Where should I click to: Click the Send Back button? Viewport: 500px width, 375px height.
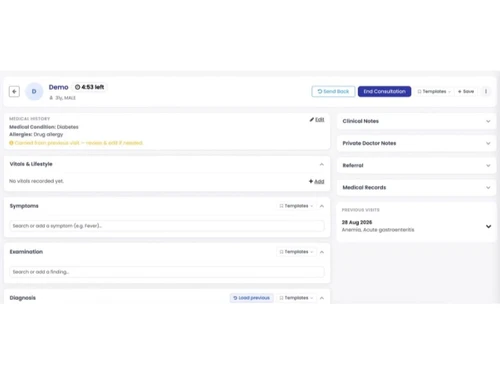point(333,91)
